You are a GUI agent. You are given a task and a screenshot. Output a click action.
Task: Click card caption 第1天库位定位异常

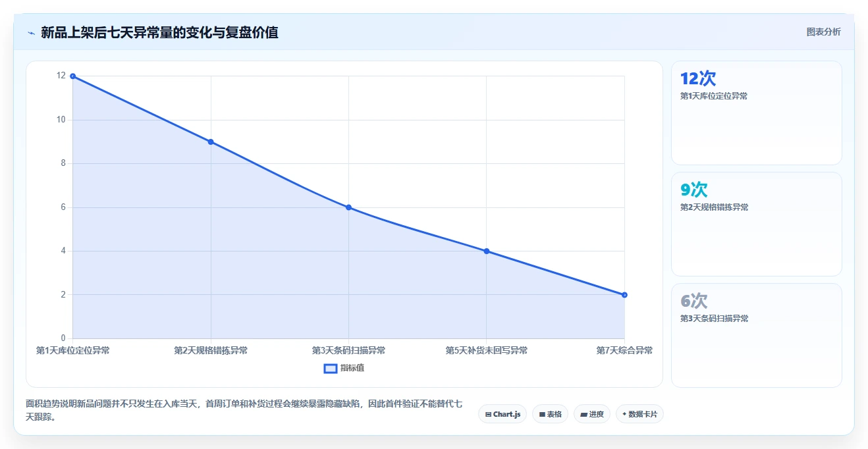tap(714, 96)
